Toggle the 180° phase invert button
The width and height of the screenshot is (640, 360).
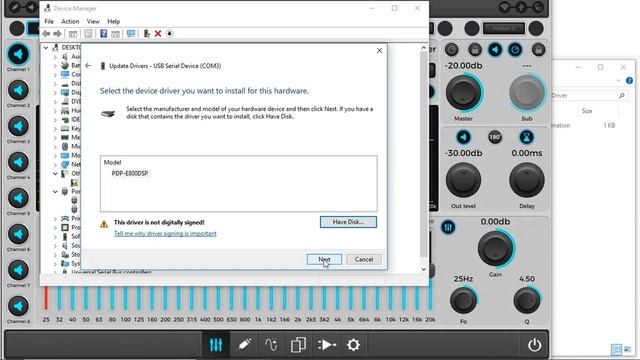tap(495, 137)
